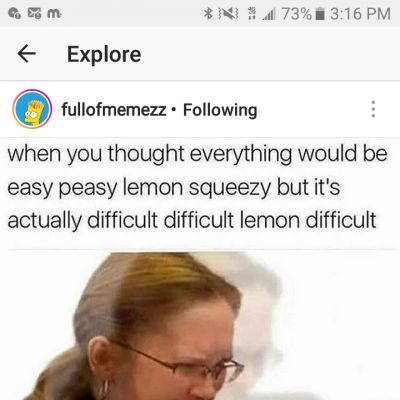Toggle the Following button

pyautogui.click(x=220, y=110)
